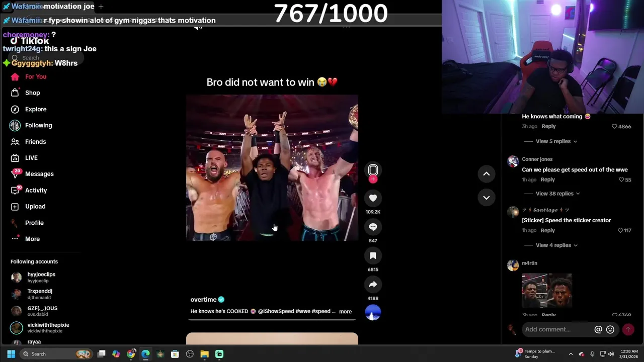Image resolution: width=644 pixels, height=362 pixels.
Task: Open a new browser tab with the plus
Action: pyautogui.click(x=101, y=7)
